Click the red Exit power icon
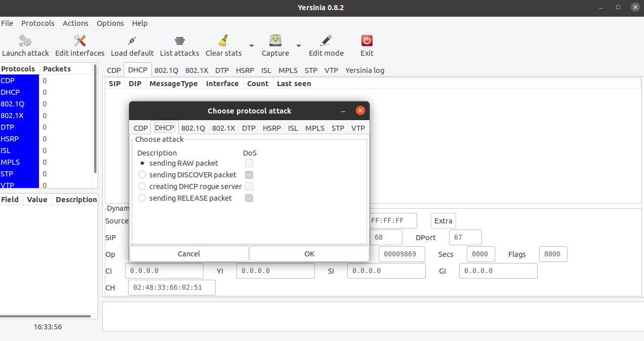This screenshot has width=644, height=341. [367, 41]
